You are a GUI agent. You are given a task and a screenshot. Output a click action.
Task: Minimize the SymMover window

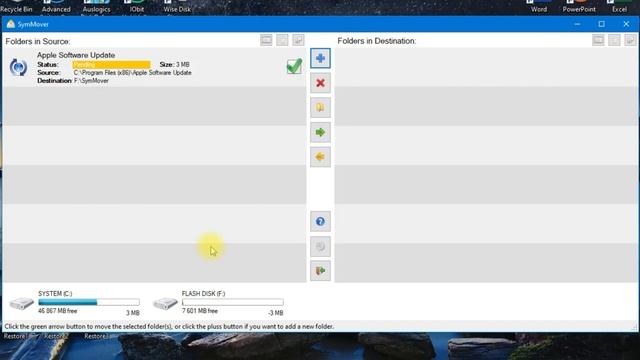pyautogui.click(x=577, y=24)
